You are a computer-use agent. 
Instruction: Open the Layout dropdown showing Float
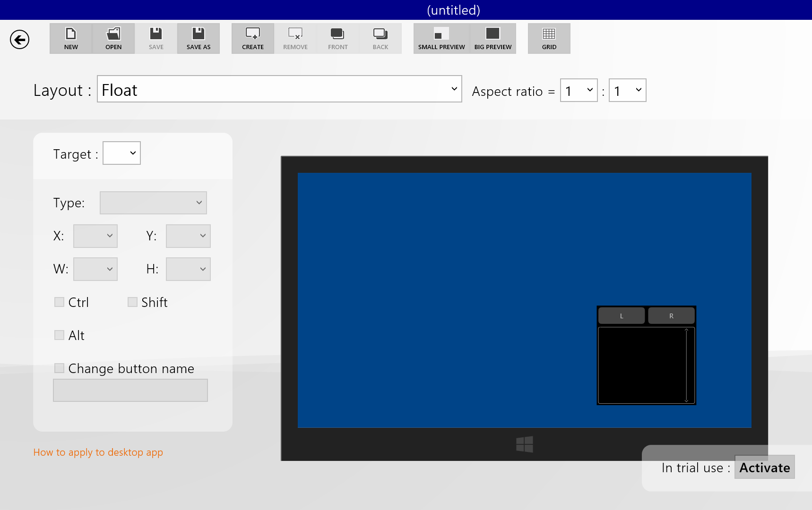point(279,89)
